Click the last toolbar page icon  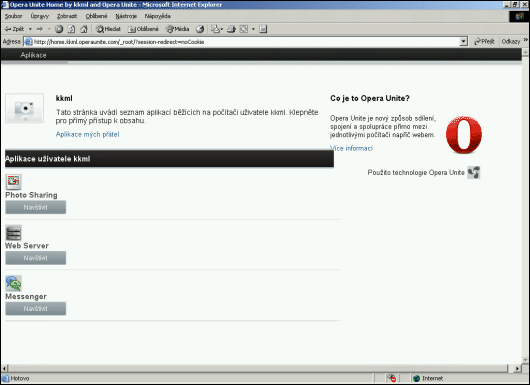(263, 29)
